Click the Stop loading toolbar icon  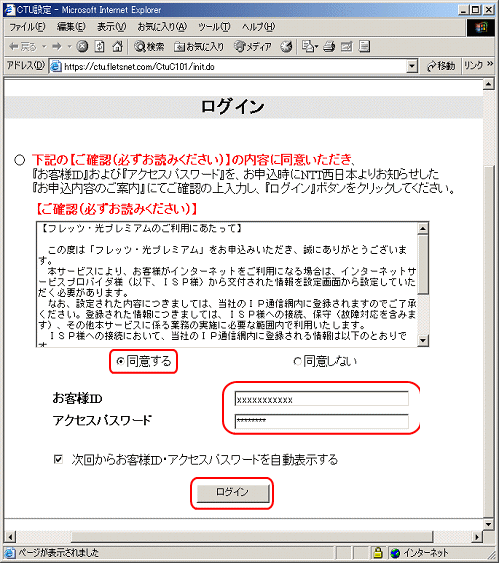(x=82, y=47)
